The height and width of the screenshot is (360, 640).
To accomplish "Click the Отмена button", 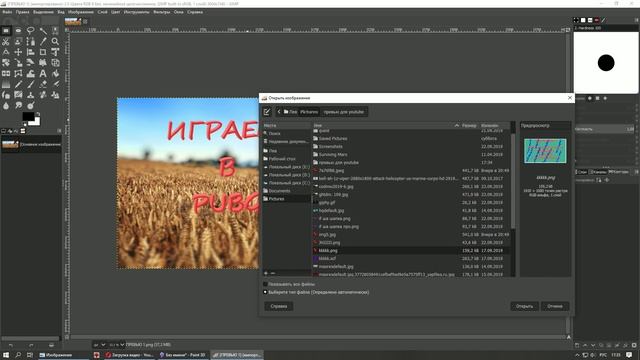I will 555,306.
